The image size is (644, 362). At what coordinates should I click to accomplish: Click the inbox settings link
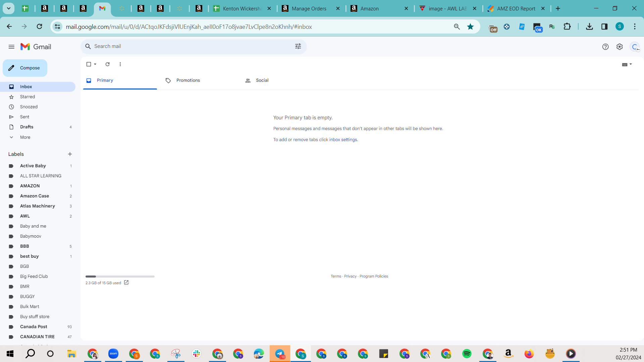(x=343, y=140)
